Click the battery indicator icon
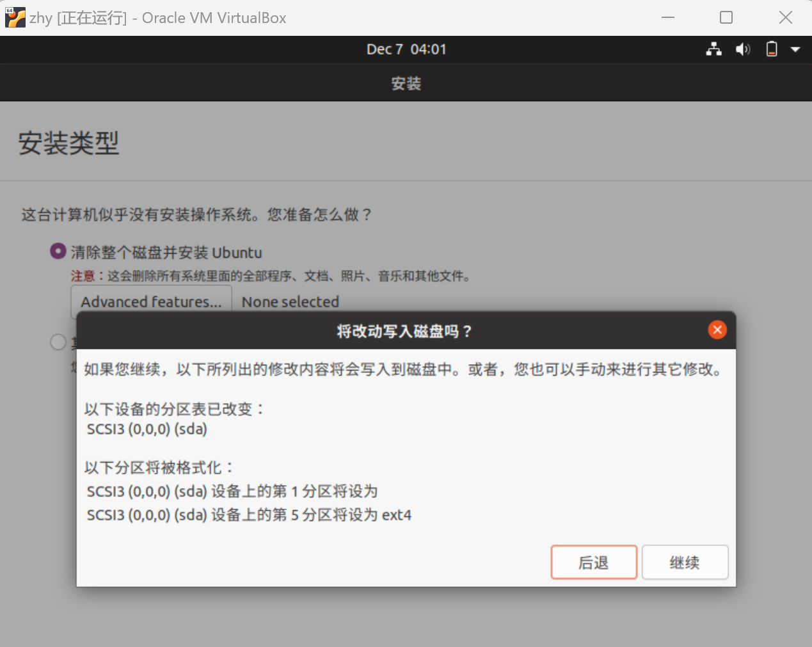 point(772,49)
